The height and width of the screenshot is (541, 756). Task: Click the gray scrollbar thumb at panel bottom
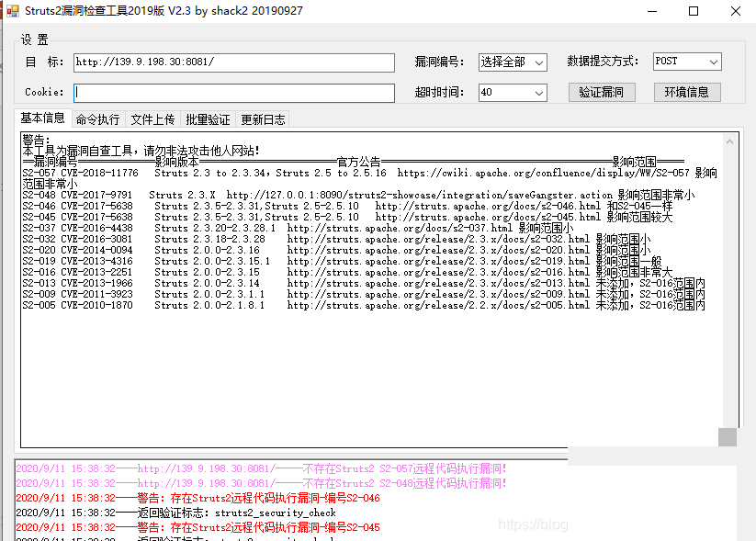click(x=728, y=437)
